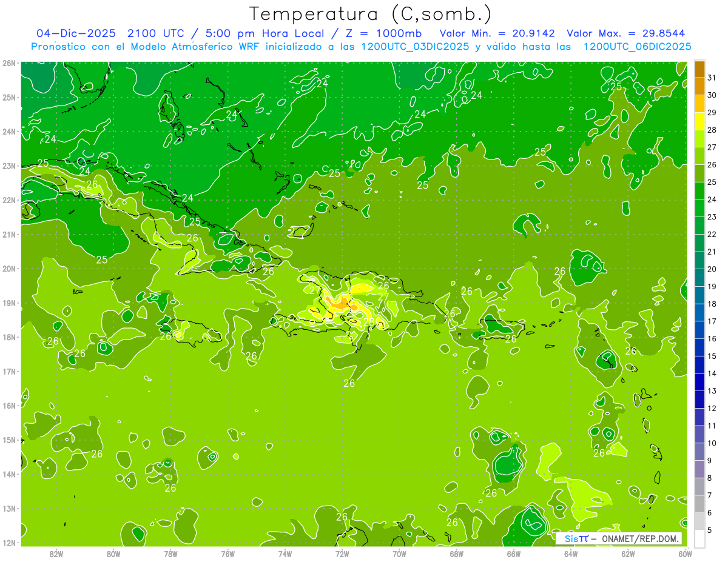728x562 pixels.
Task: Click the '74W' longitude axis label
Action: point(285,554)
